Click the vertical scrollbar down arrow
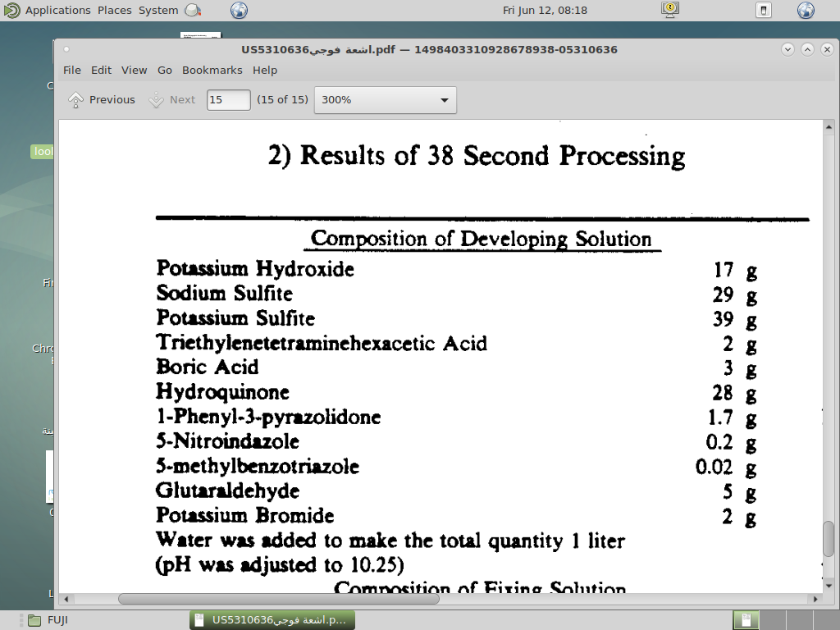Screen dimensions: 840x630 click(829, 586)
